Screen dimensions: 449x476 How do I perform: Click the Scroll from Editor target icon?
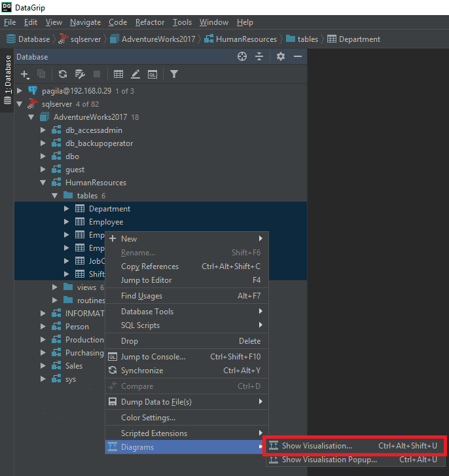pos(242,57)
